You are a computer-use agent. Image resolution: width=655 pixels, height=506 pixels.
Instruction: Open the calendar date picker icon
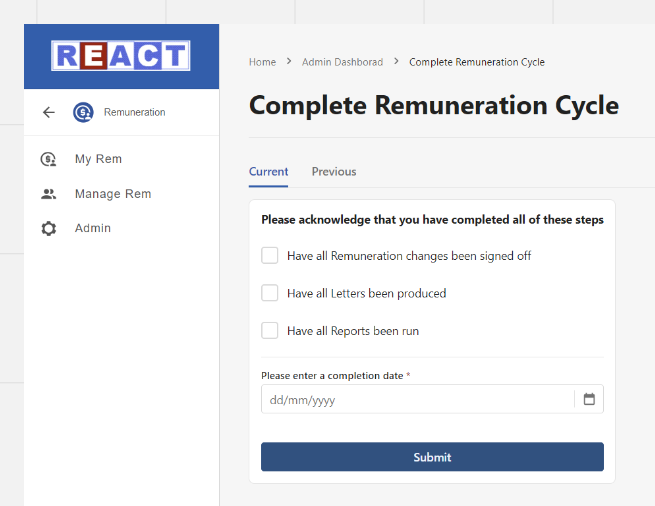589,399
